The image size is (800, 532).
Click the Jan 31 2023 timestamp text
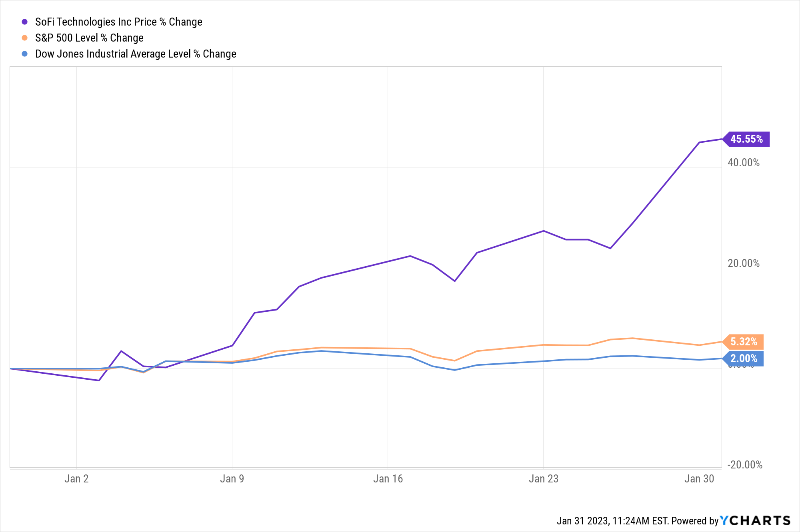coord(612,521)
